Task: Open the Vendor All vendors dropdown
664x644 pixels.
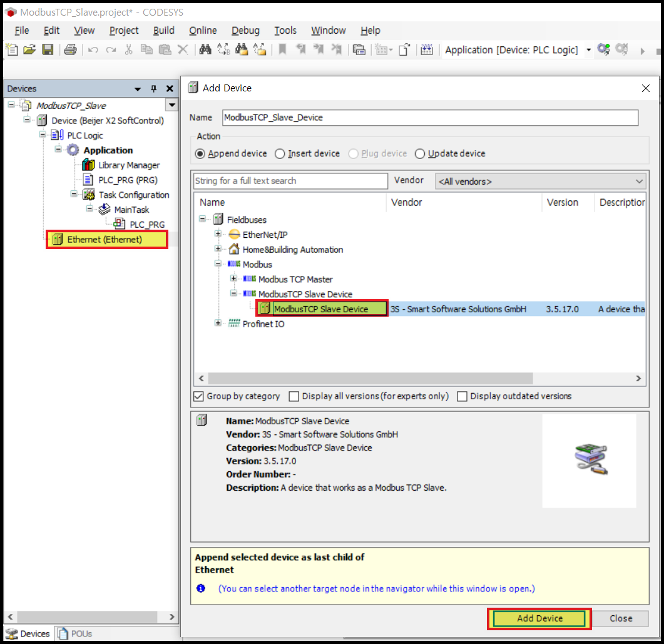Action: tap(540, 181)
